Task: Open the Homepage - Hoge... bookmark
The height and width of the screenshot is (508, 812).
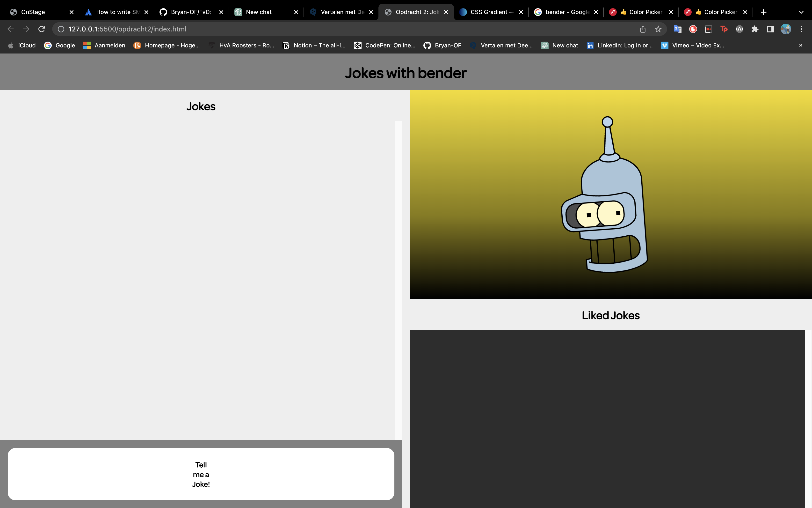Action: 167,45
